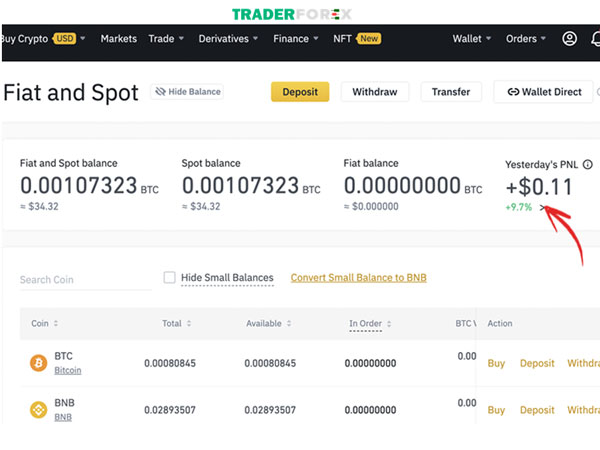Image resolution: width=600 pixels, height=450 pixels.
Task: Click Withdraw in the BTC row
Action: (x=584, y=363)
